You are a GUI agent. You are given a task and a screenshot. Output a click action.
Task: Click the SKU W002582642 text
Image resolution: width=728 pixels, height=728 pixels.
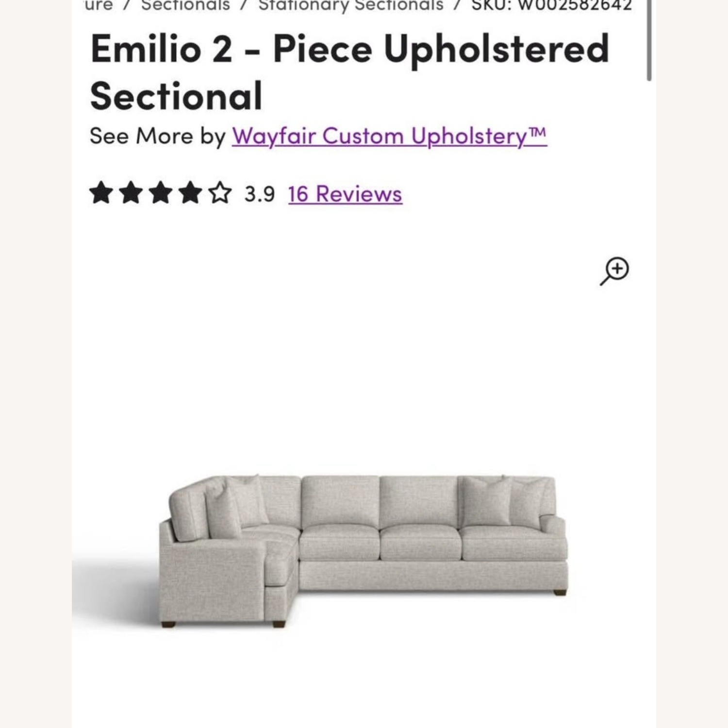click(551, 5)
